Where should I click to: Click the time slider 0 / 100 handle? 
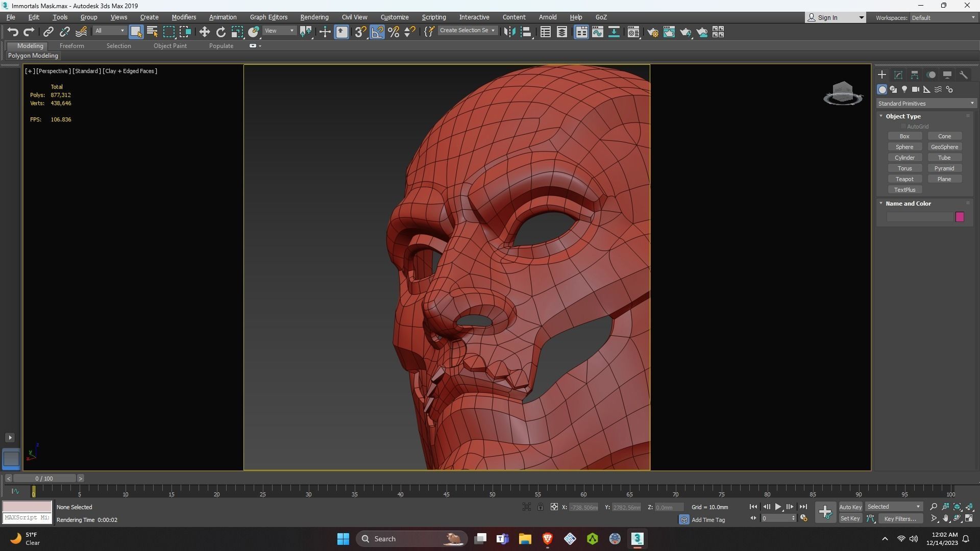(44, 479)
